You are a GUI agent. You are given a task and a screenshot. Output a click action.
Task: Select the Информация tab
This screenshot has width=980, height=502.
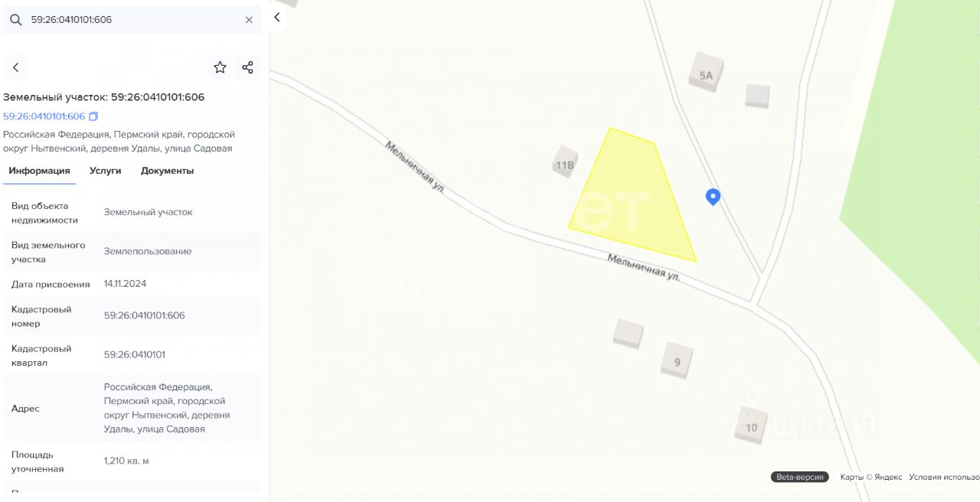(40, 171)
